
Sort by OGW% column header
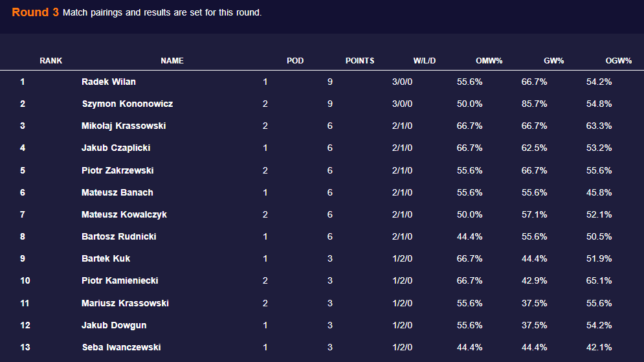[x=619, y=61]
